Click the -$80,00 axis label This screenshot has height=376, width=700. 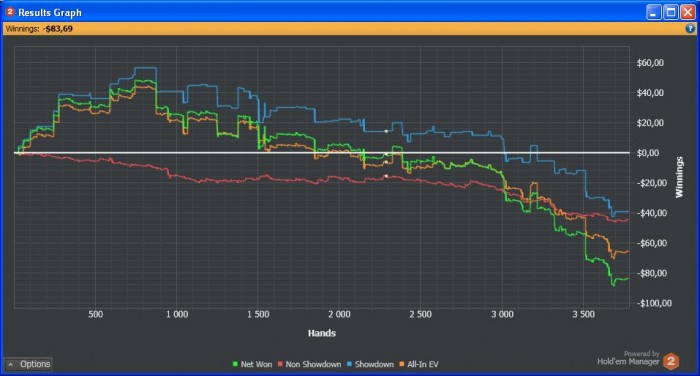click(652, 273)
